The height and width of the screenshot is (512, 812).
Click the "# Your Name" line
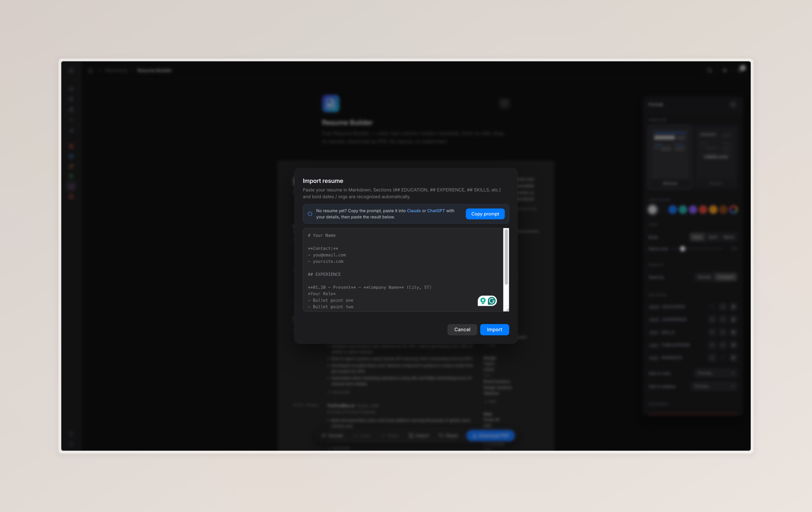pos(322,235)
